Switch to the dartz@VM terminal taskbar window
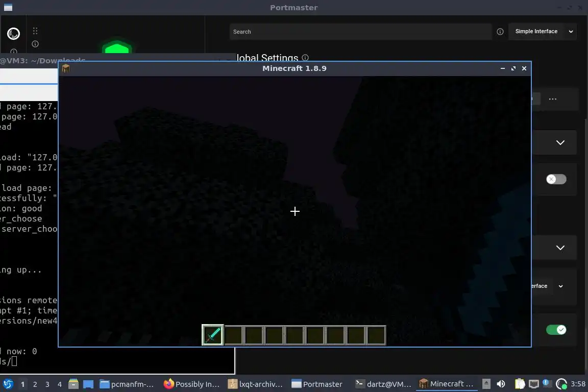This screenshot has width=588, height=392. pos(383,384)
